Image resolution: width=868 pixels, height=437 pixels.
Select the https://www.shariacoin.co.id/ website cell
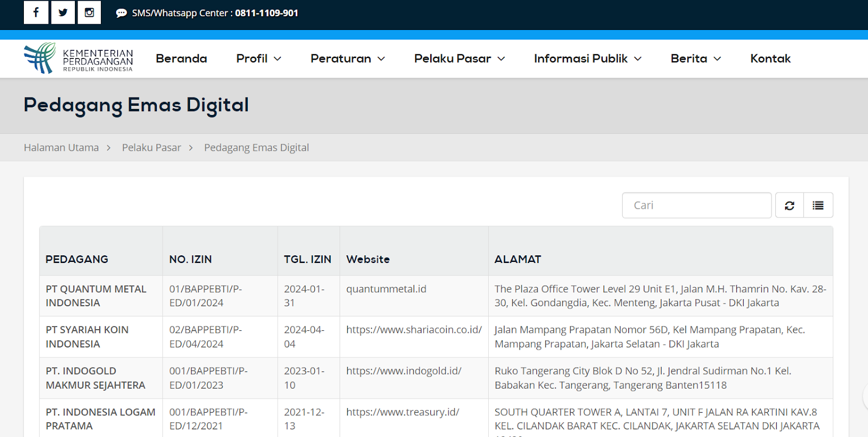414,337
